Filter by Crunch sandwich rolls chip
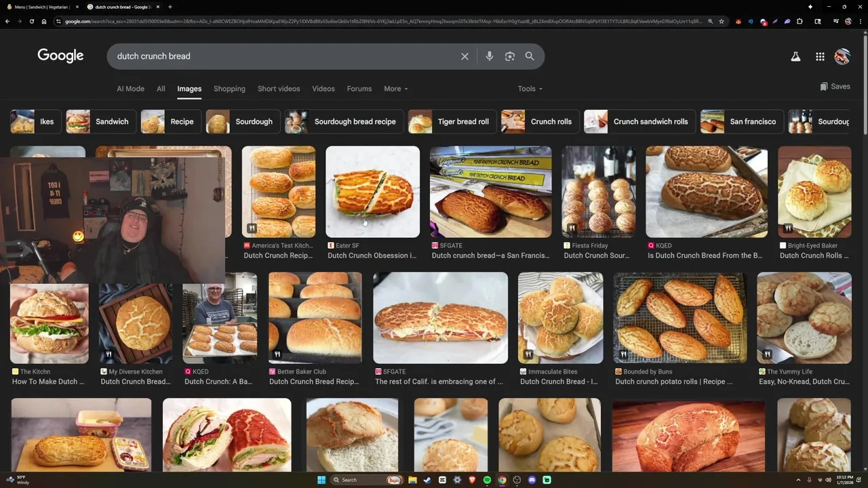Image resolution: width=868 pixels, height=488 pixels. [x=640, y=121]
